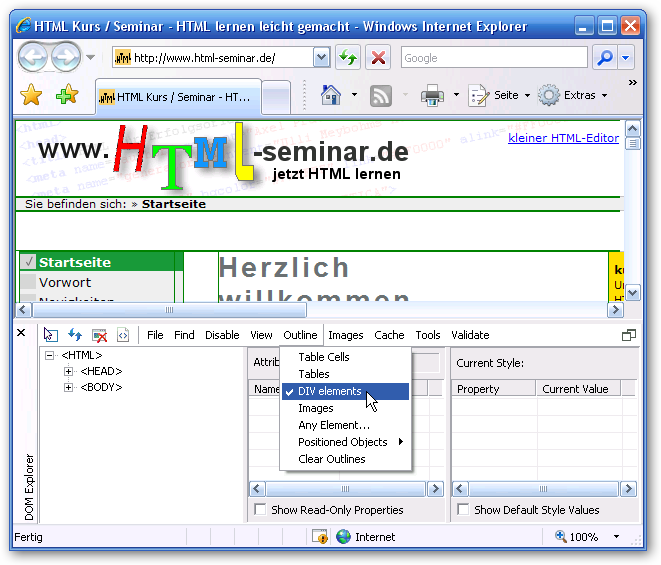Open developer toolbar View menu
661x565 pixels.
[261, 335]
